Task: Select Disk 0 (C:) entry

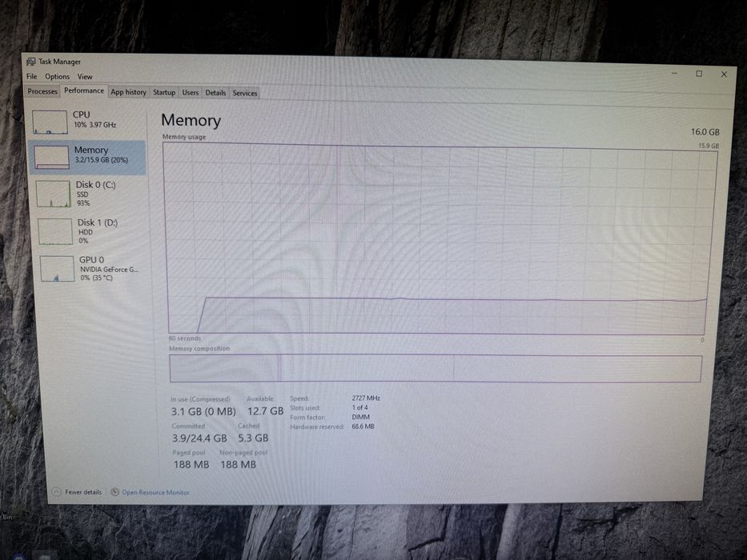Action: 90,194
